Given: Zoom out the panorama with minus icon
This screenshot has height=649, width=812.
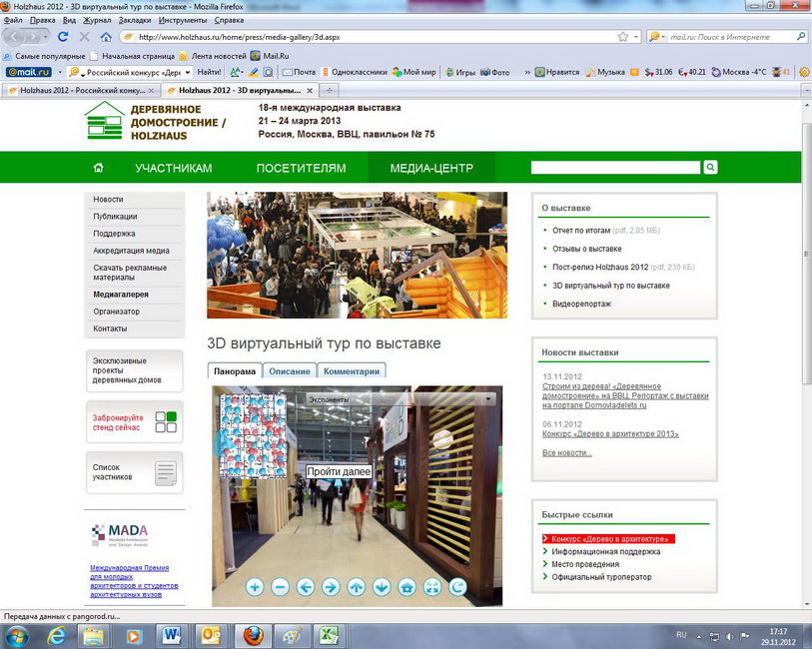Looking at the screenshot, I should 280,587.
